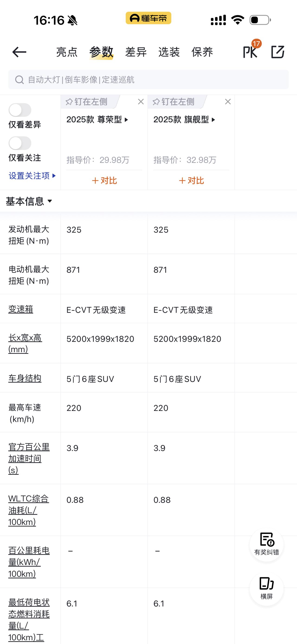The height and width of the screenshot is (644, 297).
Task: Pin the 旗舰型 column to the left
Action: click(x=174, y=102)
